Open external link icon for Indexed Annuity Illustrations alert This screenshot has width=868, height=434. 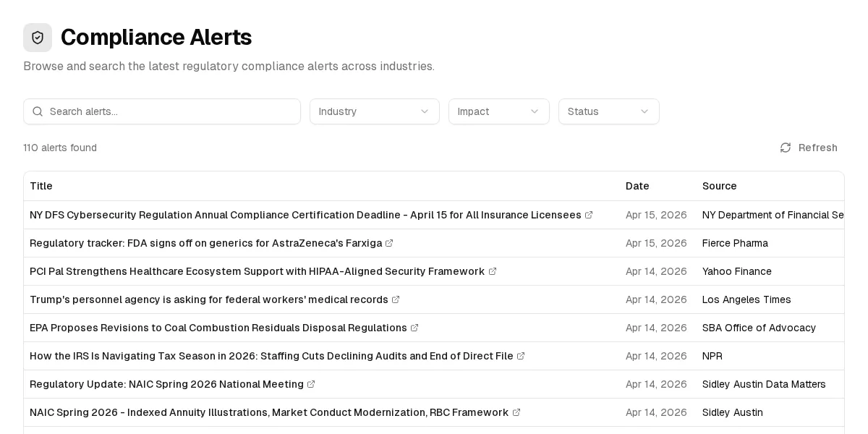click(x=516, y=412)
